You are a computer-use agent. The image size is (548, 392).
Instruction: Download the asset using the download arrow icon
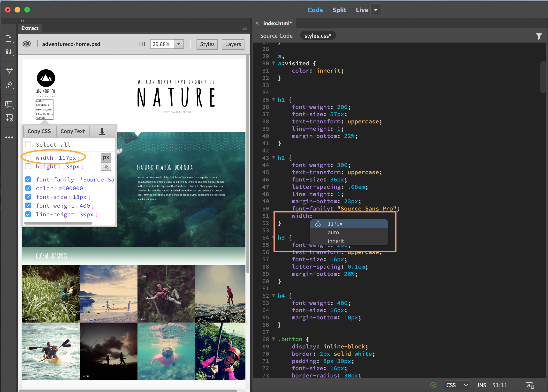102,131
